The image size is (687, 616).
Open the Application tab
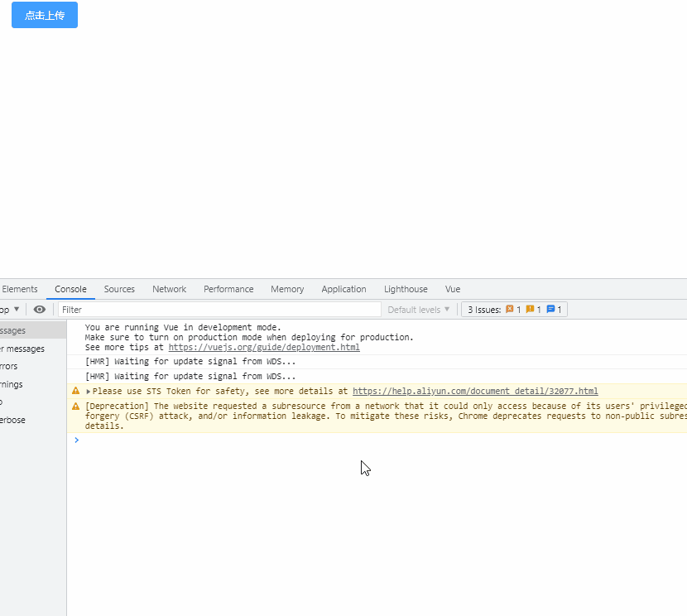(x=343, y=289)
